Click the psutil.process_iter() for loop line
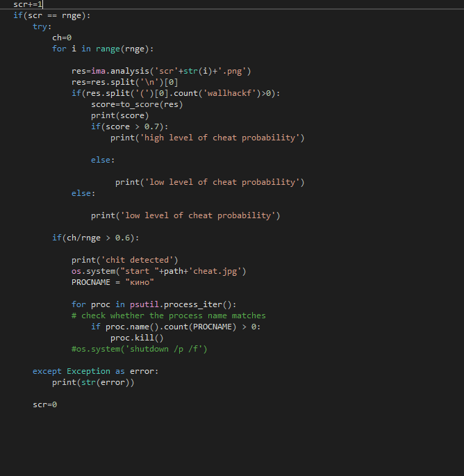The height and width of the screenshot is (476, 464). (x=154, y=304)
